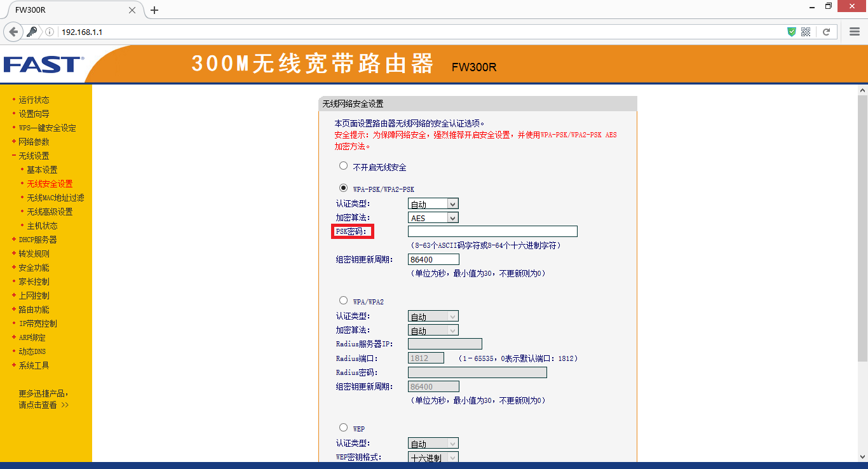Open the QR code icon
The height and width of the screenshot is (469, 868).
click(806, 32)
